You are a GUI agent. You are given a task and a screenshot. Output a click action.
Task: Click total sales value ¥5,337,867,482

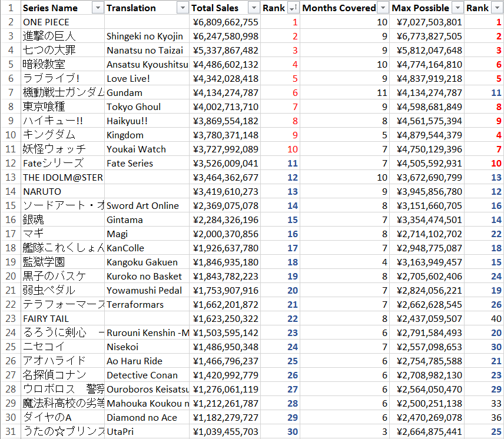click(x=225, y=51)
